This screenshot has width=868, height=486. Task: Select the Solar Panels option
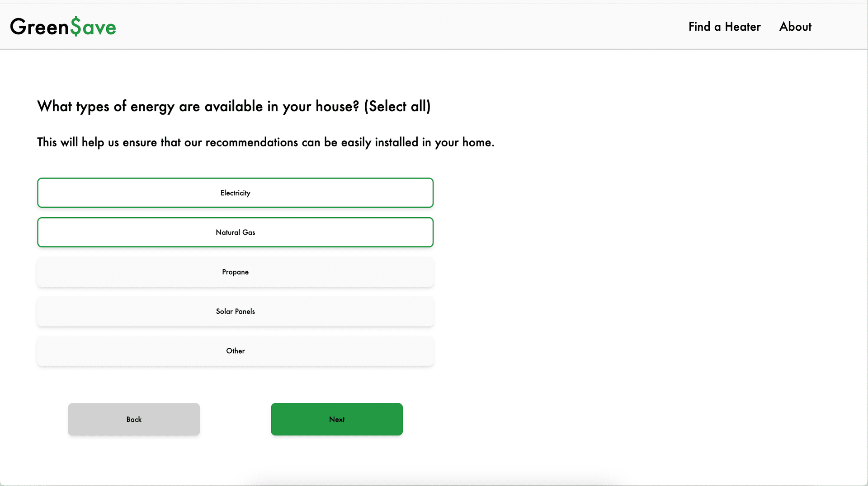235,311
